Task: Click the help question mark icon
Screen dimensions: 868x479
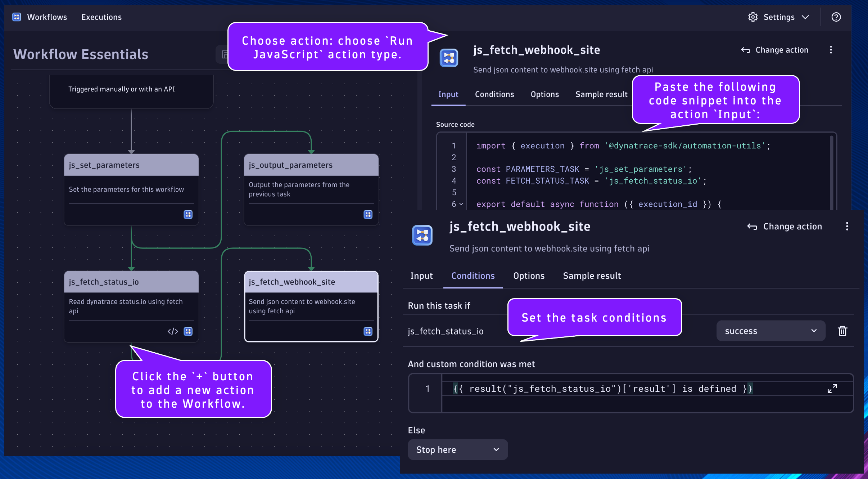Action: pos(836,17)
